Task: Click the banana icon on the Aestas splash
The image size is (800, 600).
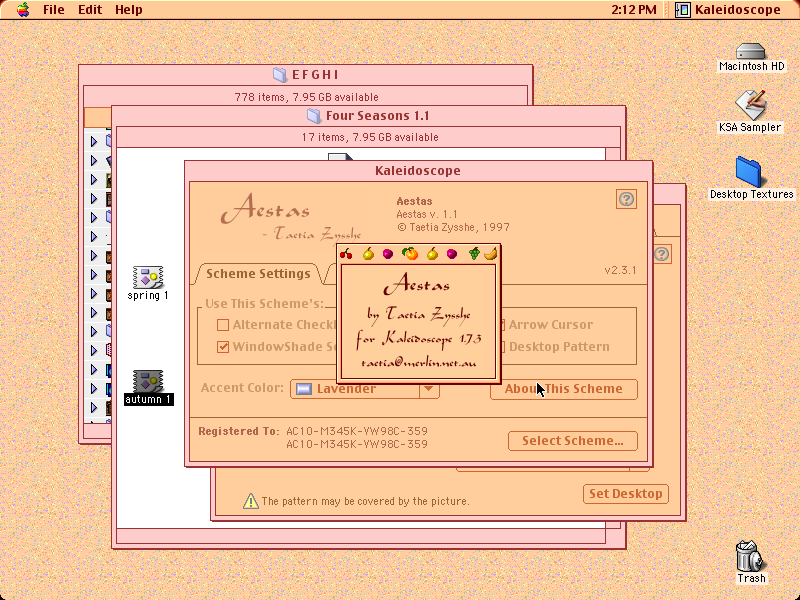Action: pyautogui.click(x=491, y=253)
